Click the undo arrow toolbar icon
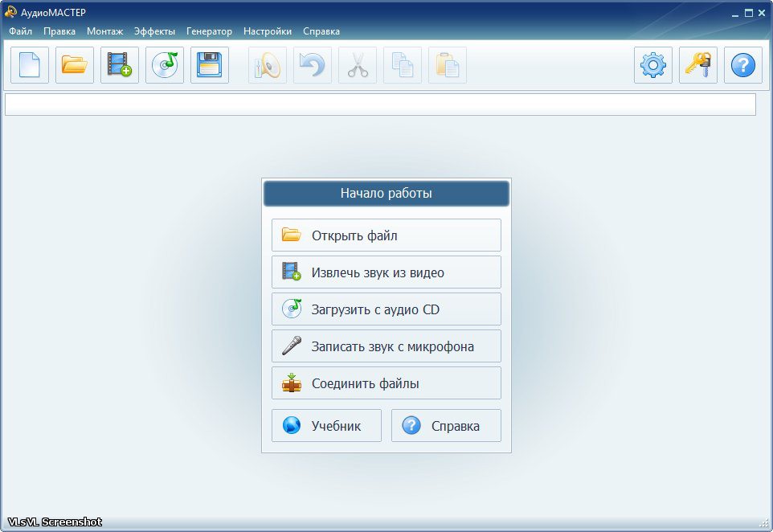Viewport: 773px width, 532px height. (313, 65)
